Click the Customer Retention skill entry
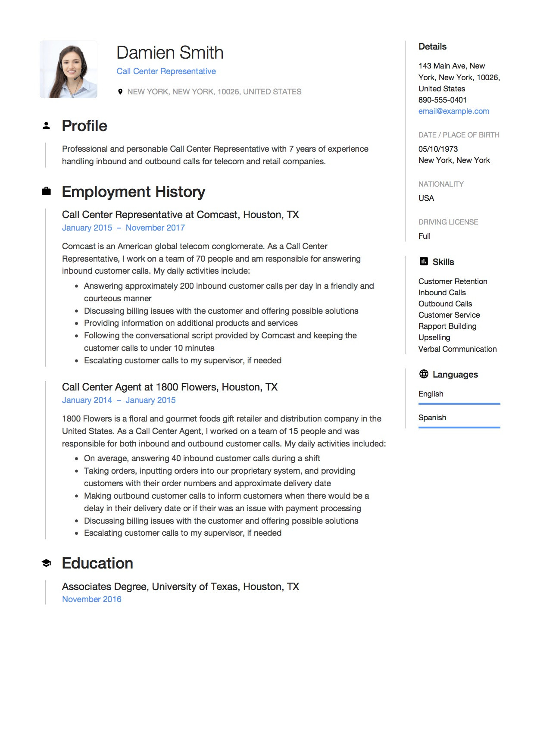534x756 pixels. [x=453, y=281]
